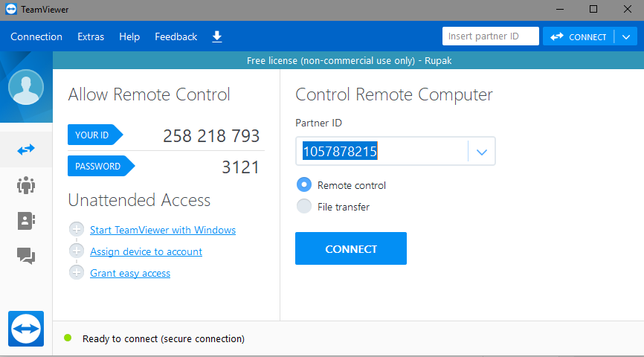Screen dimensions: 644x357
Task: Open the Meeting sidebar icon
Action: pos(26,185)
